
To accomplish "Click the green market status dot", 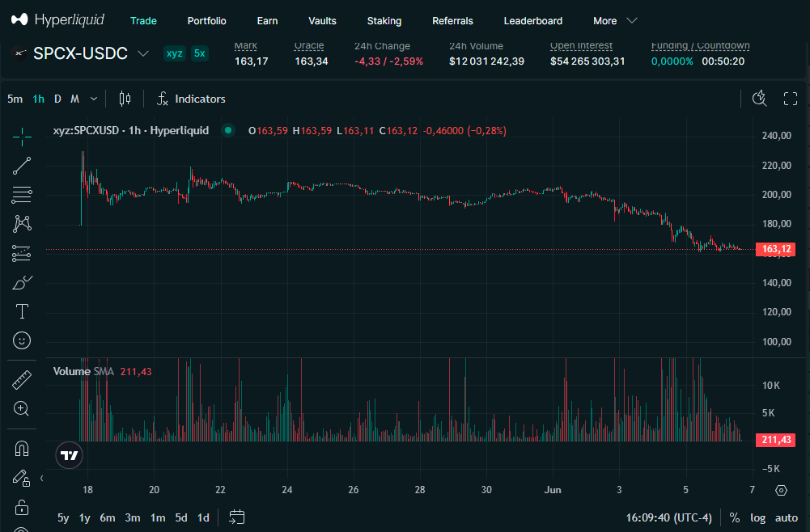I will click(x=228, y=130).
